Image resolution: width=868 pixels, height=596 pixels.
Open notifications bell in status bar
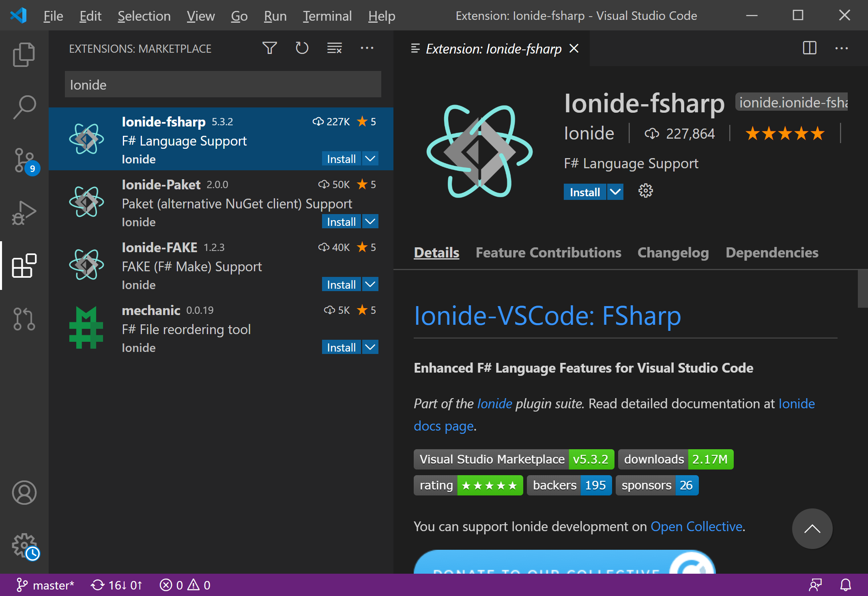pos(845,585)
